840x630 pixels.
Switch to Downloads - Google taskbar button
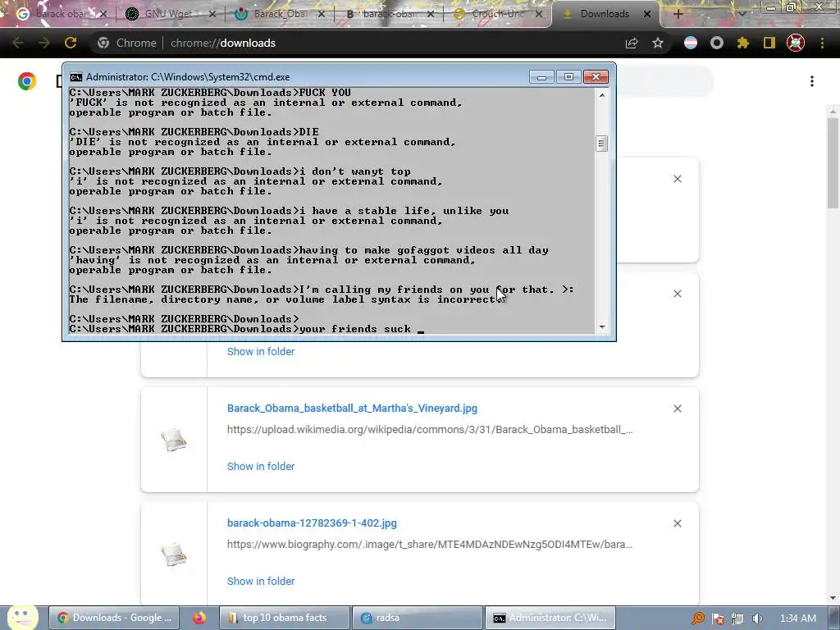tap(114, 618)
